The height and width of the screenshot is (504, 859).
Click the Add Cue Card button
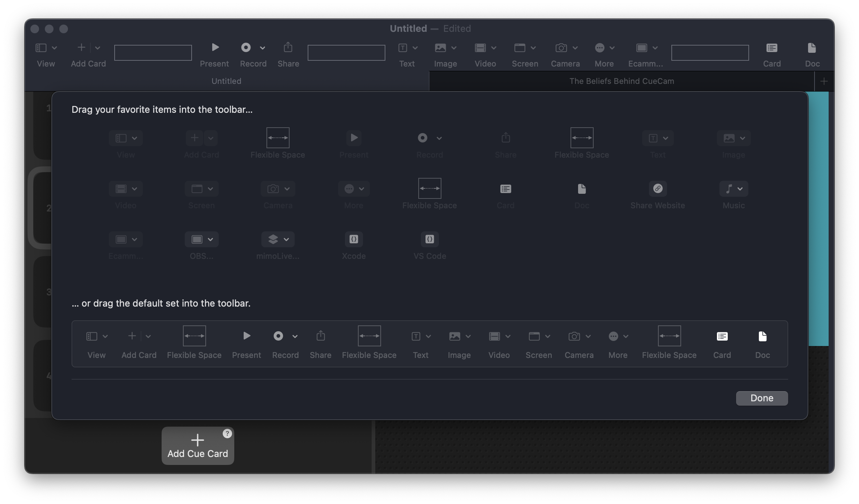(198, 446)
